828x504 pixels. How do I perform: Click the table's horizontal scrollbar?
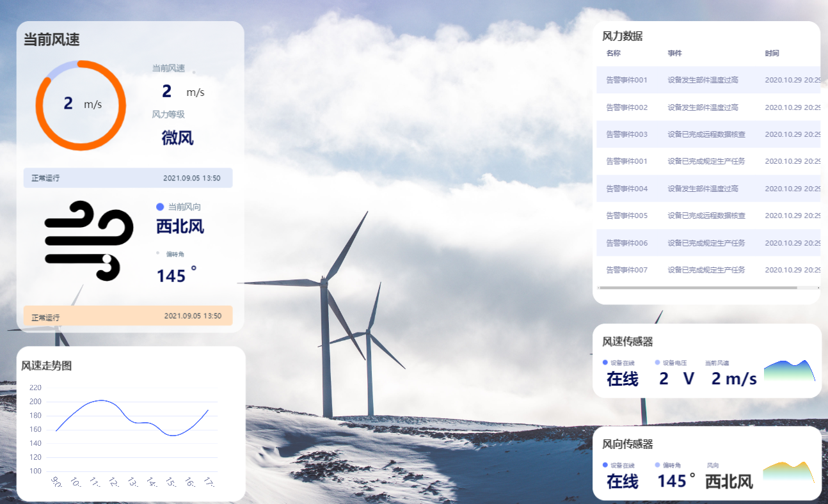coord(697,288)
